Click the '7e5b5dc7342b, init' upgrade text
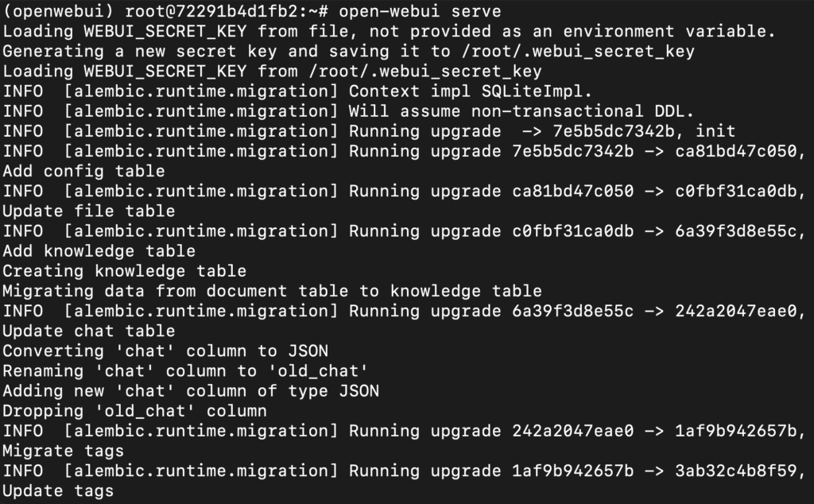This screenshot has width=814, height=504. pos(644,130)
